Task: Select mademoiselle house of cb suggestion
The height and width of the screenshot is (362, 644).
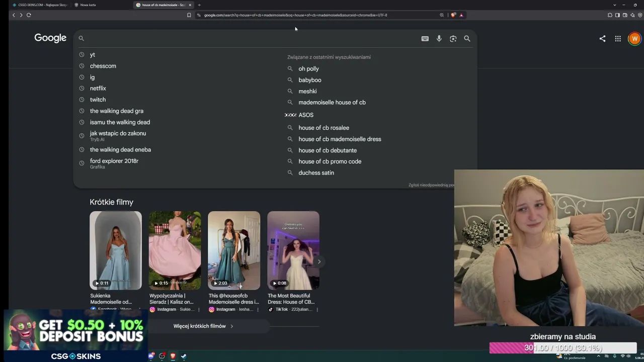Action: [332, 103]
